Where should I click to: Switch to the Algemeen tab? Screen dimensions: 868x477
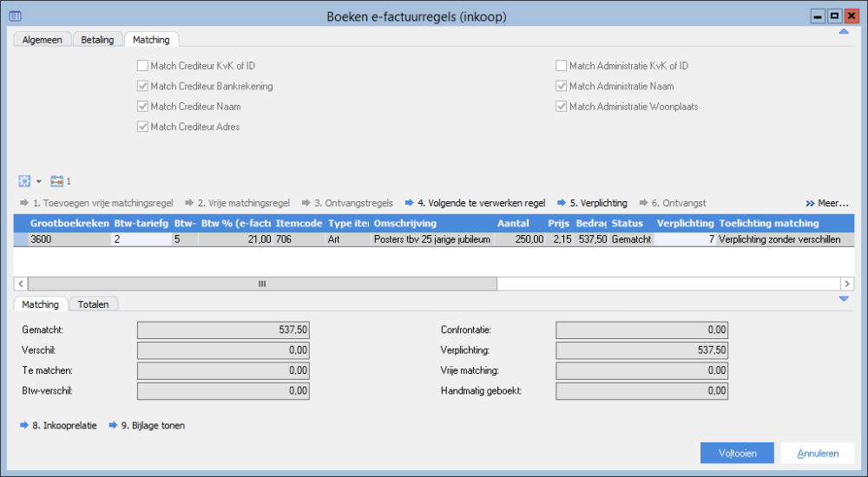tap(42, 40)
